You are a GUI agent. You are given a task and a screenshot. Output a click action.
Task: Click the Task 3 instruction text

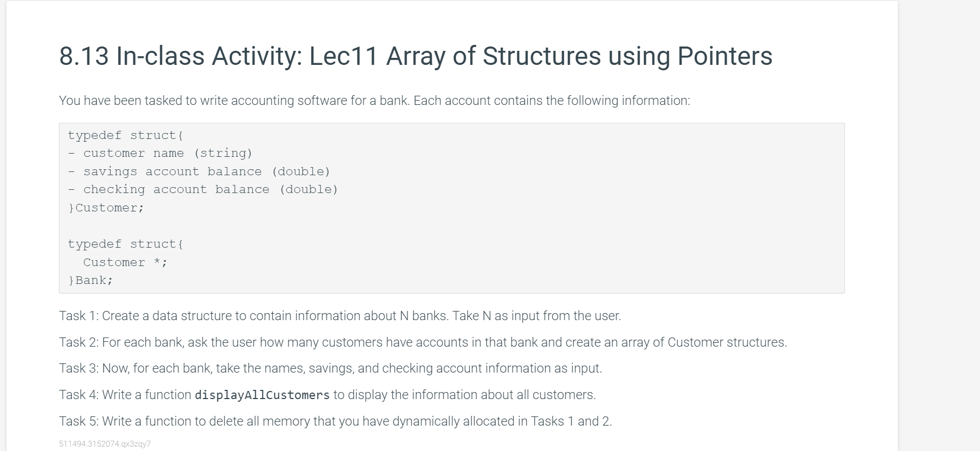pyautogui.click(x=331, y=368)
